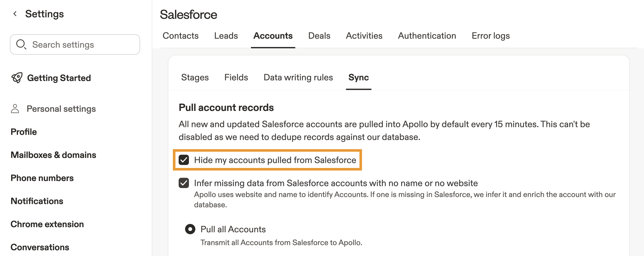Open the Stages sub-tab

(x=195, y=77)
